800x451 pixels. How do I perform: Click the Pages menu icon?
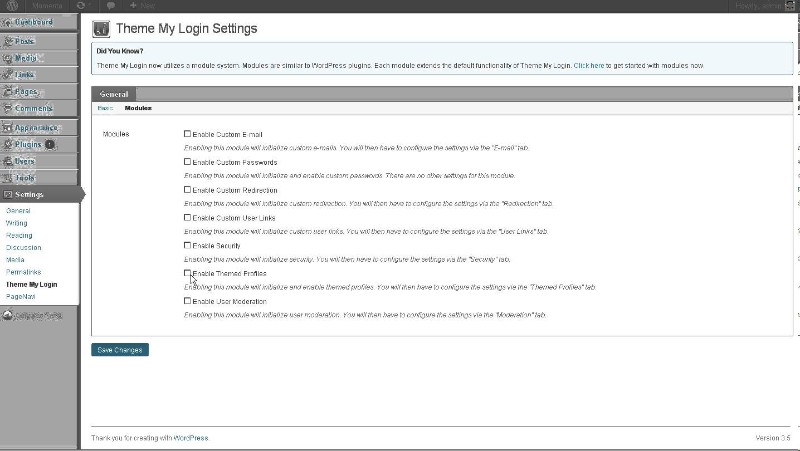pos(7,92)
